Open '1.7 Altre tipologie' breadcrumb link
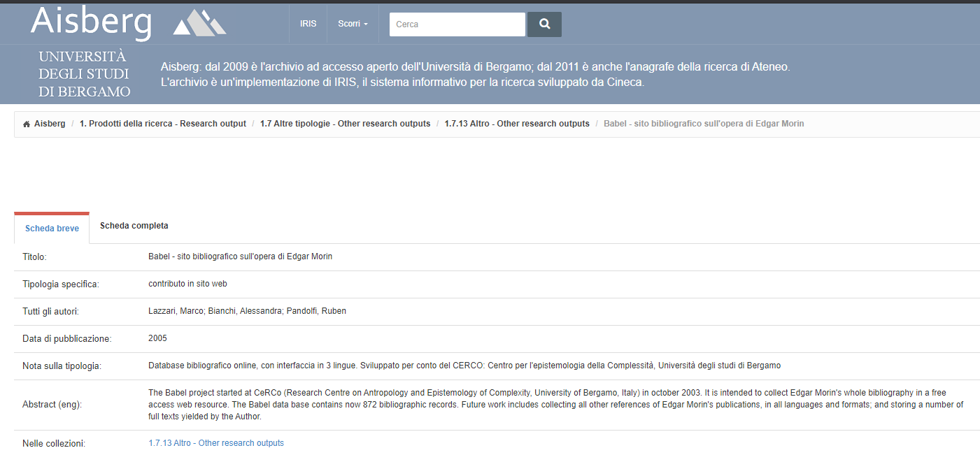 point(345,124)
